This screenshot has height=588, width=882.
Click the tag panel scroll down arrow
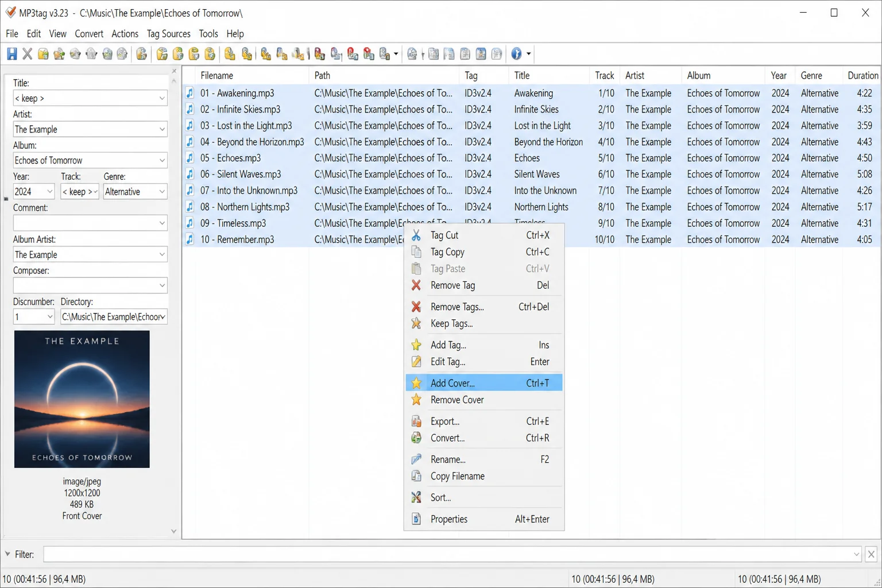point(174,532)
